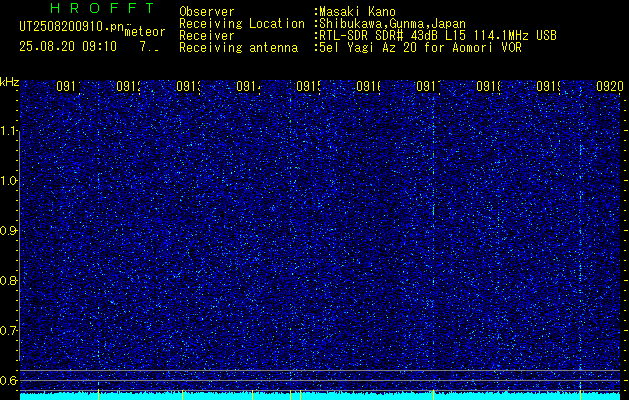Viewport: 629px width, 400px height.
Task: Click the 0.8 kHz frequency label
Action: point(9,281)
